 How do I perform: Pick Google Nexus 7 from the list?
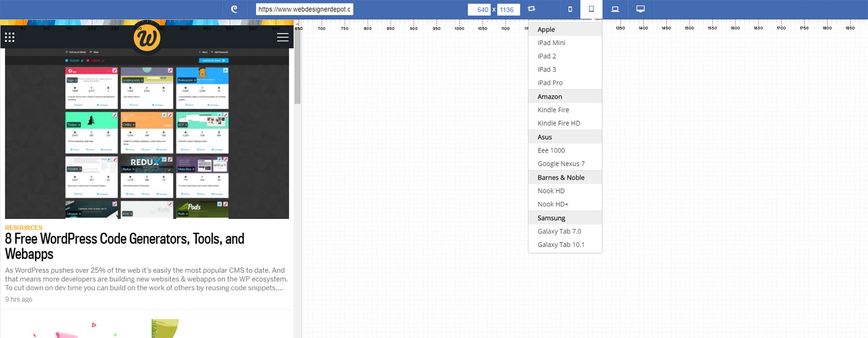tap(561, 164)
